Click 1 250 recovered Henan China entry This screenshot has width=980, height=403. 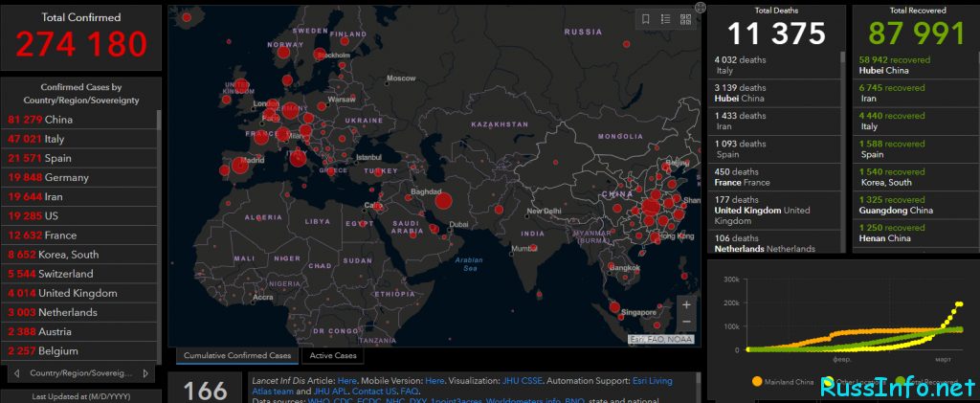click(x=916, y=233)
